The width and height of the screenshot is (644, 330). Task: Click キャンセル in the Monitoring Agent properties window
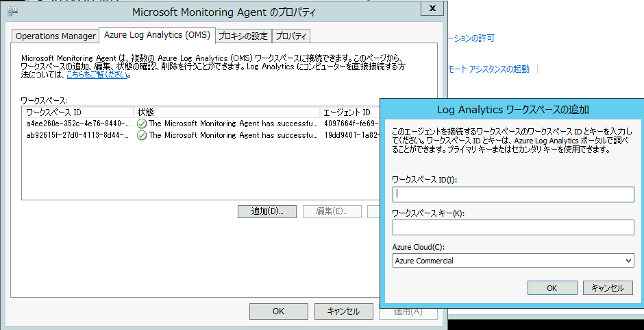pyautogui.click(x=344, y=311)
